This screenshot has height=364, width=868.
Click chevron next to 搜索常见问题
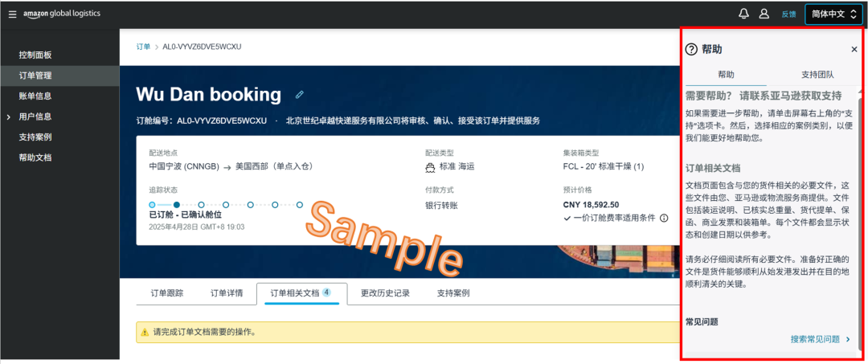tap(848, 339)
